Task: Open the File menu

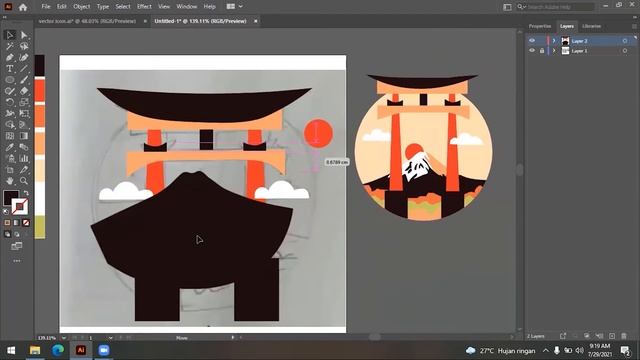Action: point(46,7)
